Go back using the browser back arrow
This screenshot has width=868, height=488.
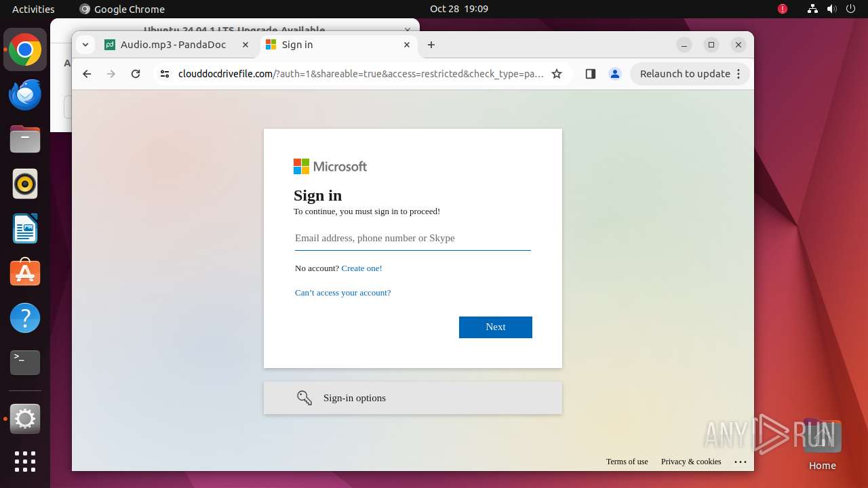coord(87,74)
